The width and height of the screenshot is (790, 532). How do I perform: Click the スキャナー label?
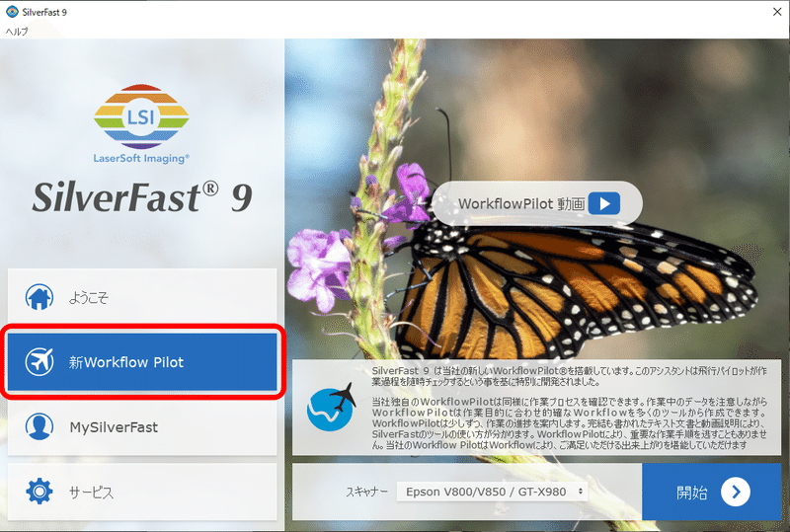[x=366, y=492]
